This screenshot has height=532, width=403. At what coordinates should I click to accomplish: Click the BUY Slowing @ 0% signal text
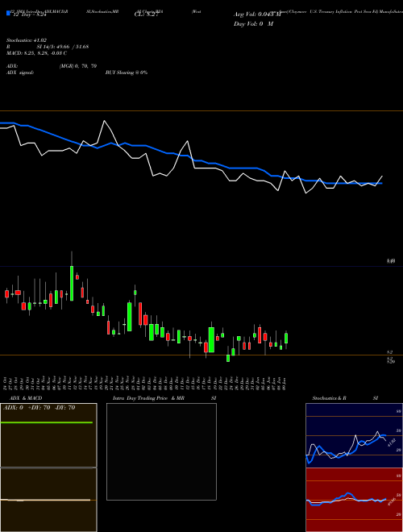127,73
